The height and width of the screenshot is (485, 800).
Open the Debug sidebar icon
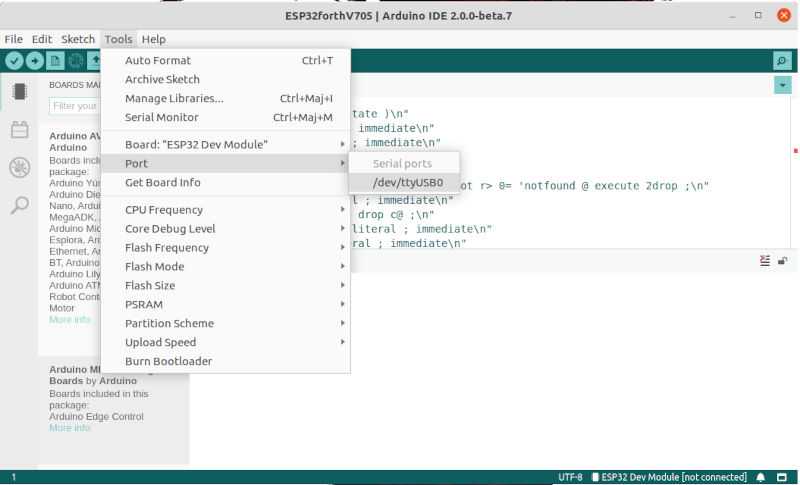click(19, 167)
